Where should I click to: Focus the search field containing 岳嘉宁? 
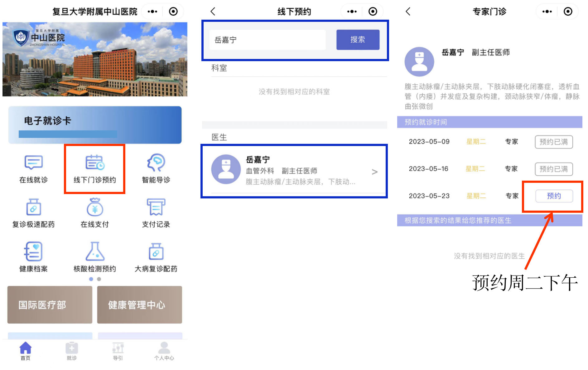click(x=267, y=40)
